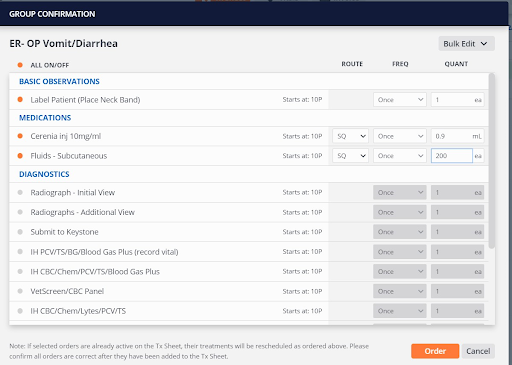This screenshot has height=365, width=512.
Task: Cancel the group confirmation dialog
Action: click(x=478, y=351)
